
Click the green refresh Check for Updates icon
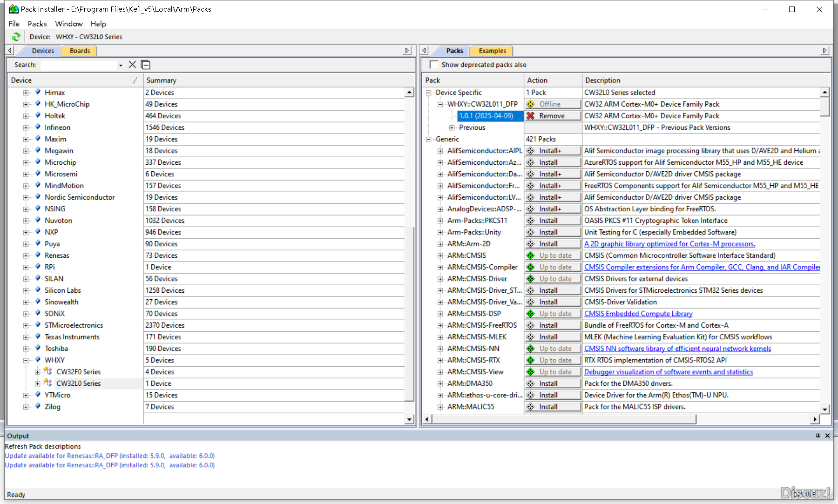(x=16, y=37)
